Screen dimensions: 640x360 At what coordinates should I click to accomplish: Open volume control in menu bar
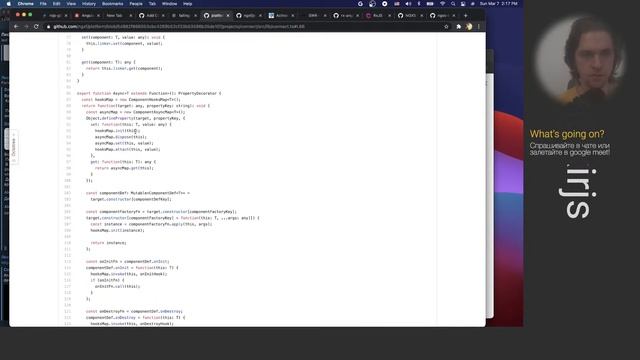click(408, 4)
